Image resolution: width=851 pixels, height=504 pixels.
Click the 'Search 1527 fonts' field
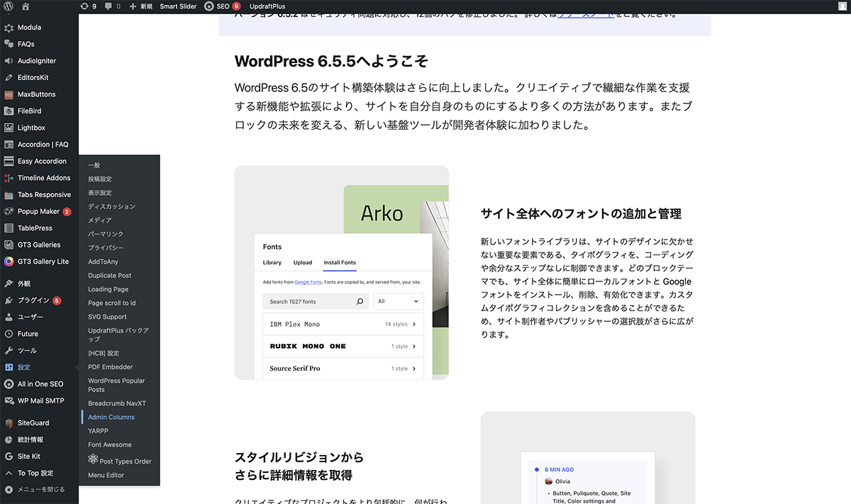pos(311,301)
